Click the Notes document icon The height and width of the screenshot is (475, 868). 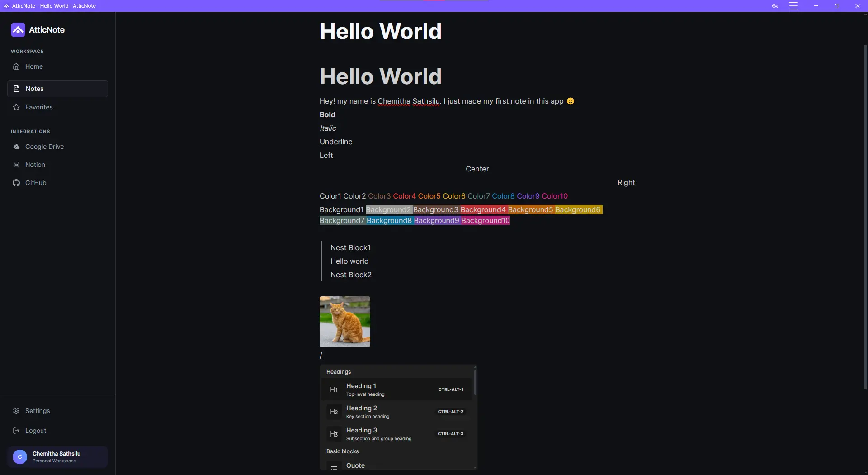17,89
